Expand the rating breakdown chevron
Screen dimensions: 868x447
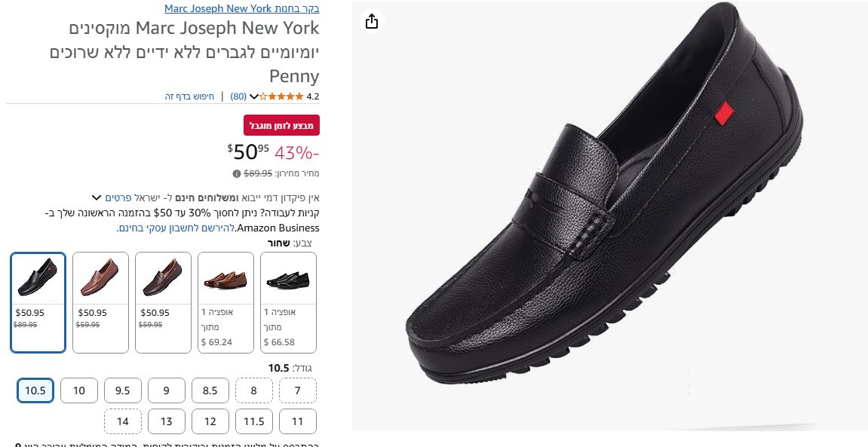point(254,96)
